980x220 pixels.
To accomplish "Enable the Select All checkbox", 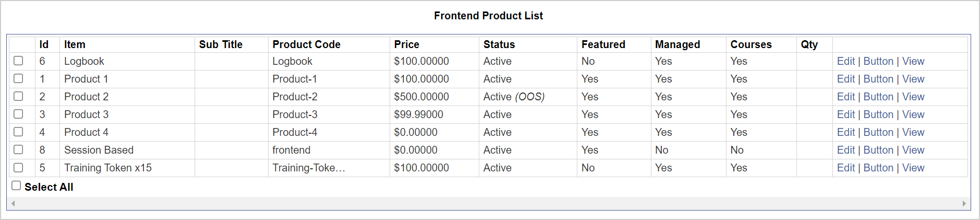I will [16, 186].
